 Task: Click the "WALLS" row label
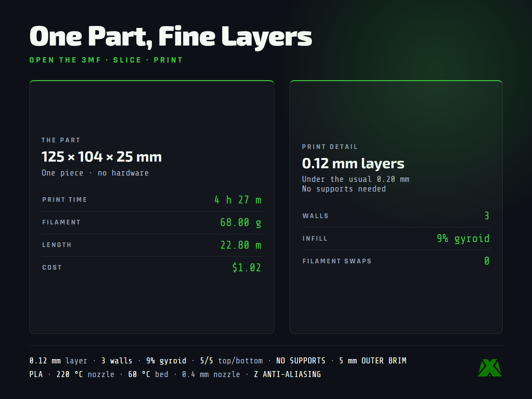click(x=316, y=216)
